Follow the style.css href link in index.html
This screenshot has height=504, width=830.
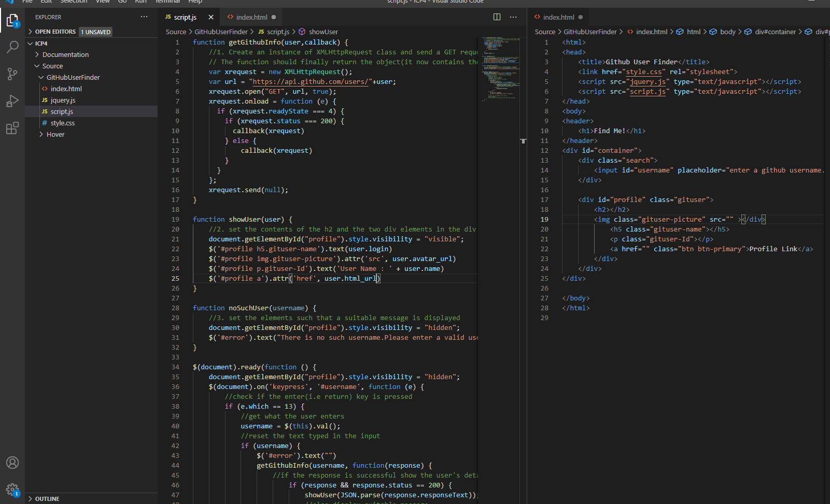(x=643, y=72)
